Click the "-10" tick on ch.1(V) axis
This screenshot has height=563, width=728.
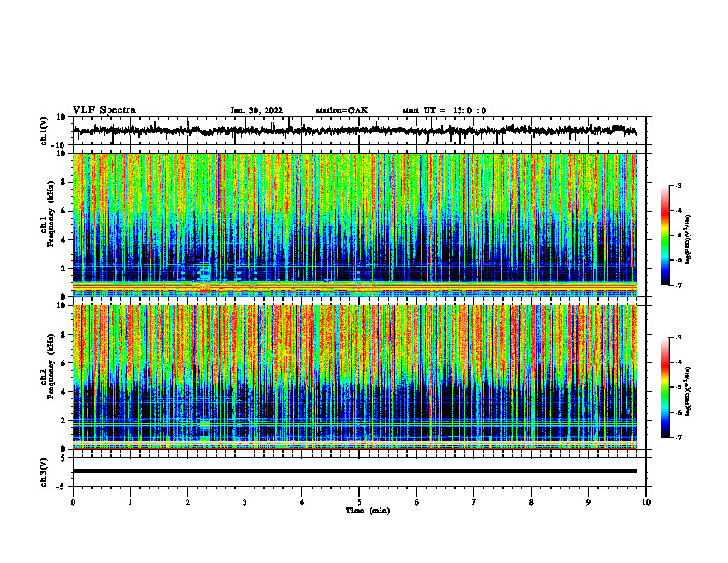click(x=60, y=145)
